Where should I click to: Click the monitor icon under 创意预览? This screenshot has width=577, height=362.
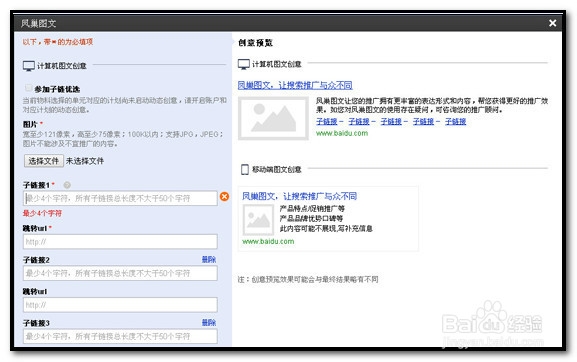point(244,64)
